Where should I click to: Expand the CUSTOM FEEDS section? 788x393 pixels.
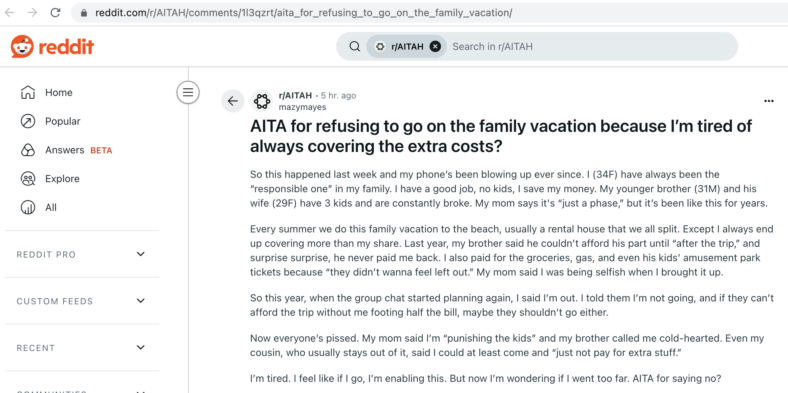click(x=141, y=301)
